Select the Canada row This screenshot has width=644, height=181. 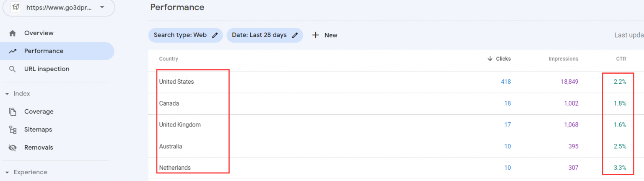click(x=396, y=103)
